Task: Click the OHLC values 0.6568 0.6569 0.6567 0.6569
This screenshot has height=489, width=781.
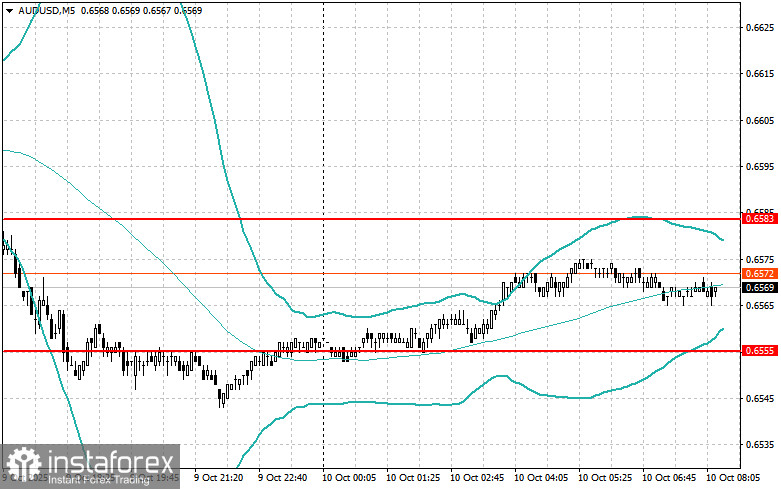Action: [141, 10]
